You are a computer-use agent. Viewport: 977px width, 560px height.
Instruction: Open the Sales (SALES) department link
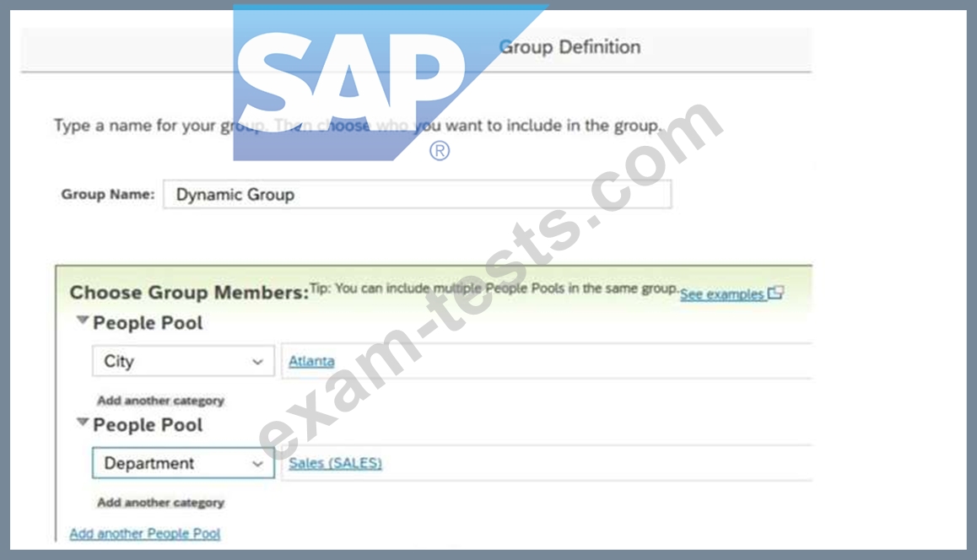pyautogui.click(x=335, y=463)
